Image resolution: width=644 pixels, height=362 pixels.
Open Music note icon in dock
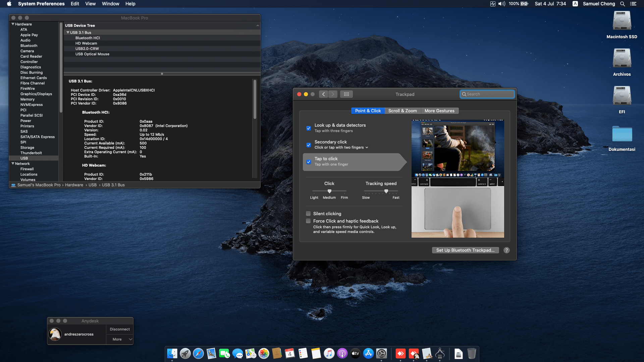tap(329, 354)
